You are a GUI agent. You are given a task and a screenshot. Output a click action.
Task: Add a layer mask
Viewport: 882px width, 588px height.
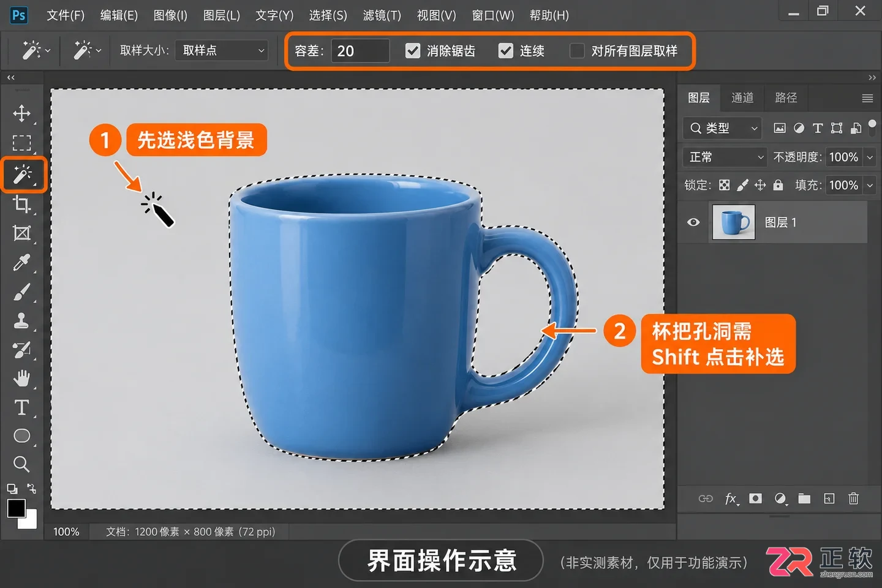pyautogui.click(x=756, y=499)
